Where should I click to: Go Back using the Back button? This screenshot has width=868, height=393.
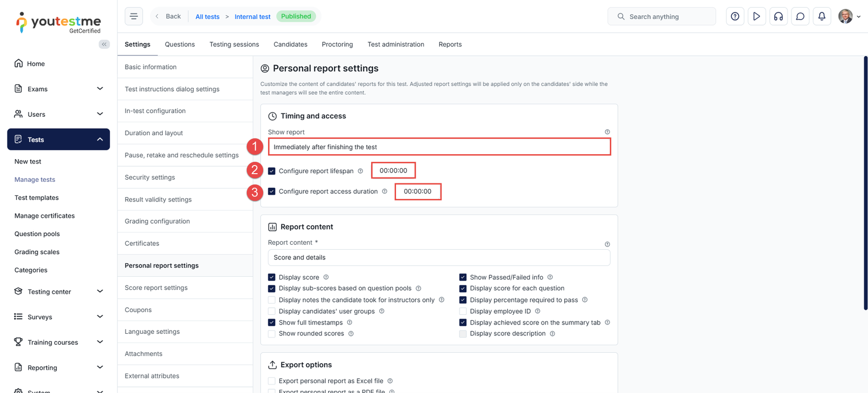[x=168, y=16]
